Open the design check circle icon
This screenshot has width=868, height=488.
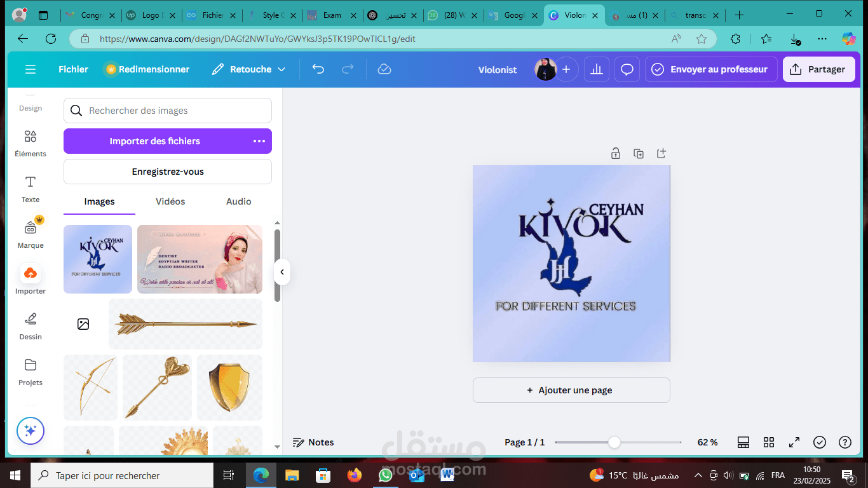tap(820, 442)
